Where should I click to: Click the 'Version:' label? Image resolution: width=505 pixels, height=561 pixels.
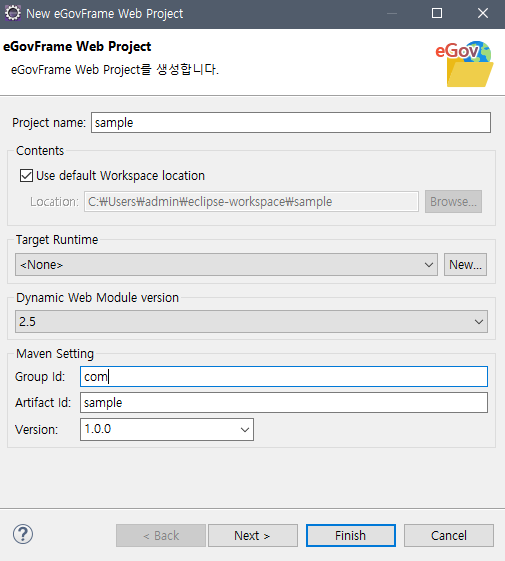[x=37, y=430]
